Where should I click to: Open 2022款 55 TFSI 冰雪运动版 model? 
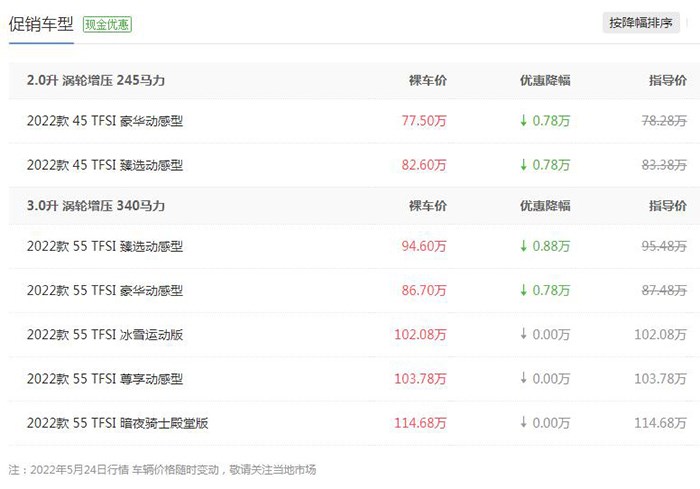(x=105, y=334)
